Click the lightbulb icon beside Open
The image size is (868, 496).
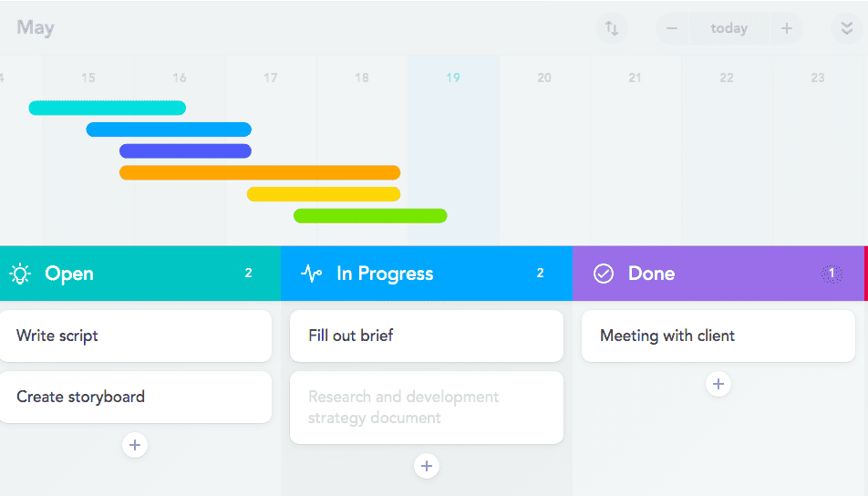coord(20,274)
